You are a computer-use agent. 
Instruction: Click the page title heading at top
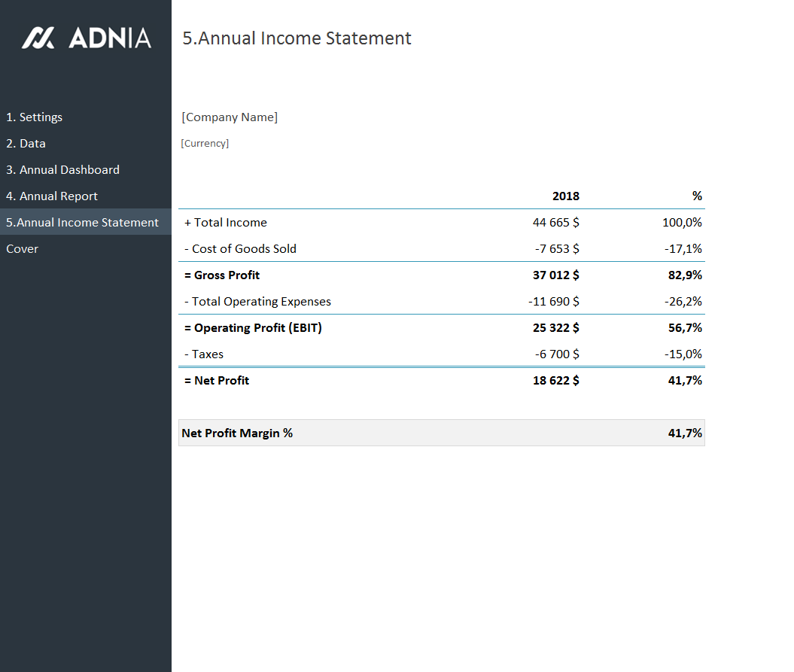tap(297, 38)
